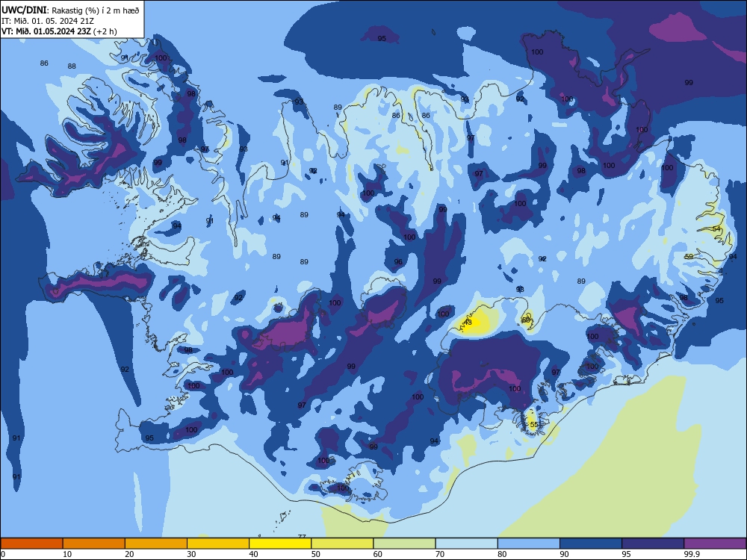
Task: Select the legend label '50'
Action: pos(316,554)
